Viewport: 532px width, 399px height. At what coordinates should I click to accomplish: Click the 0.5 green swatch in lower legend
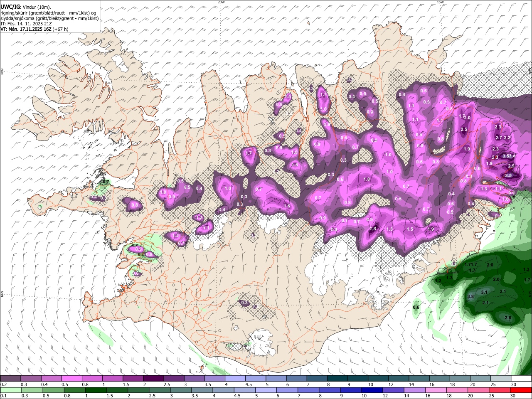coord(54,390)
